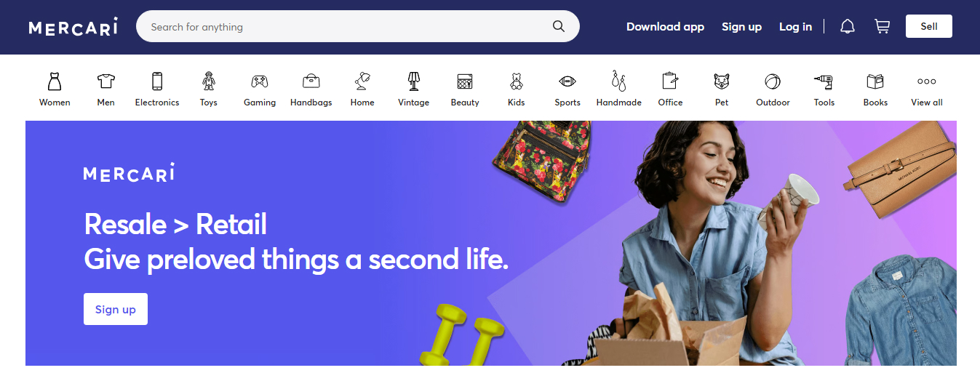
Task: Click Sign up in the header
Action: 741,27
